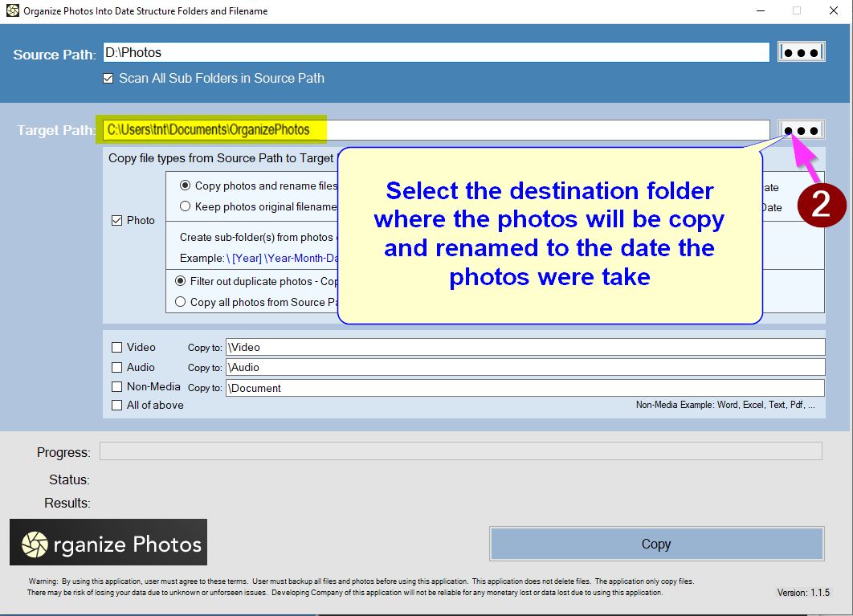Enable the Video checkbox
853x616 pixels.
(x=117, y=348)
